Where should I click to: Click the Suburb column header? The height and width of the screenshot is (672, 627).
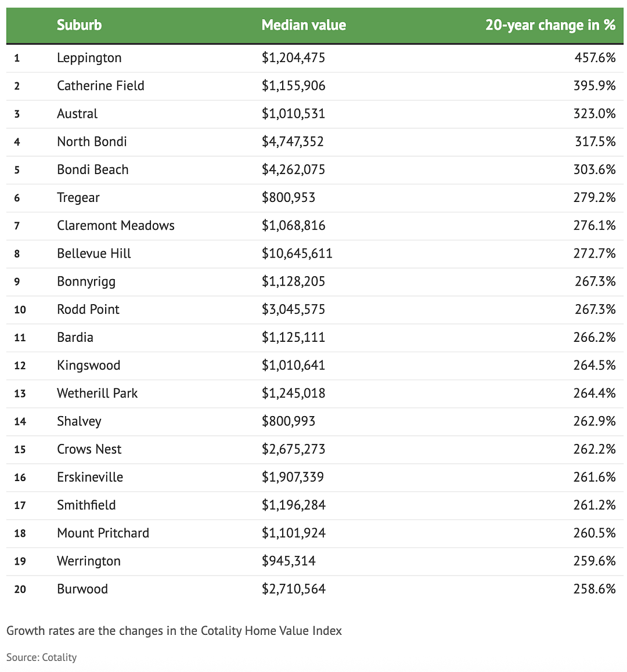tap(80, 25)
